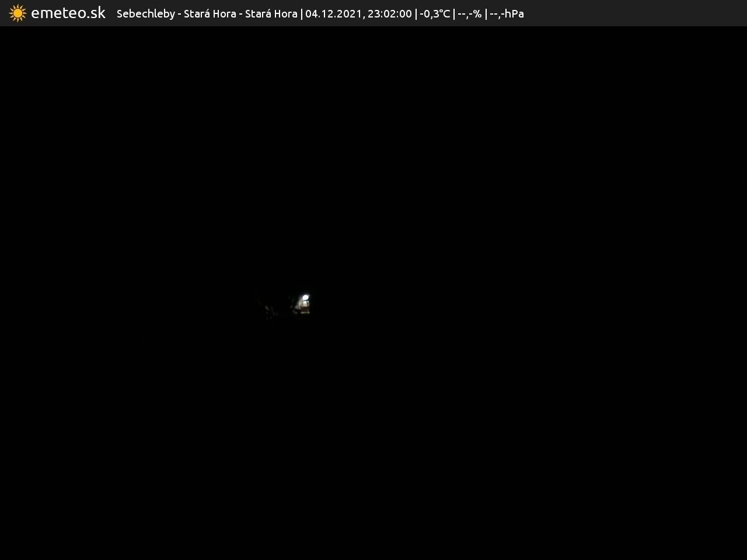Image resolution: width=747 pixels, height=560 pixels.
Task: Click the pressure value '--,-hPa'
Action: pyautogui.click(x=507, y=13)
